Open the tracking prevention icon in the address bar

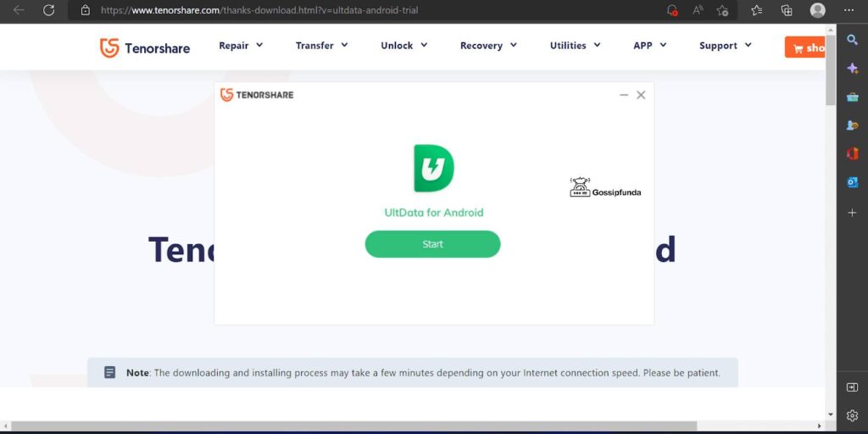[x=672, y=10]
